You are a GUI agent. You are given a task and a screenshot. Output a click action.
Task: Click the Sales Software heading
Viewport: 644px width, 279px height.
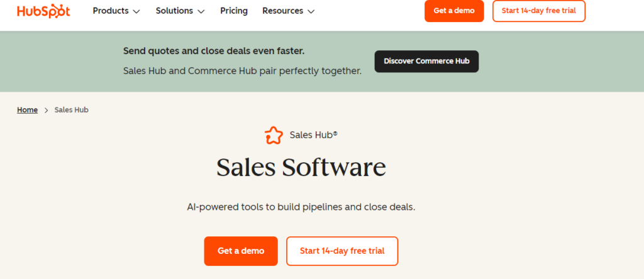[x=301, y=167]
